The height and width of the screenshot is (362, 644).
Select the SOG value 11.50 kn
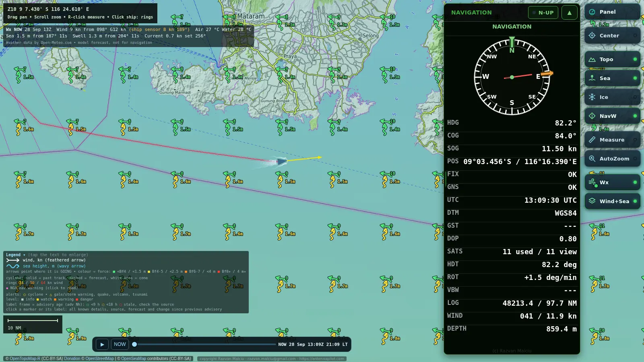tap(559, 149)
